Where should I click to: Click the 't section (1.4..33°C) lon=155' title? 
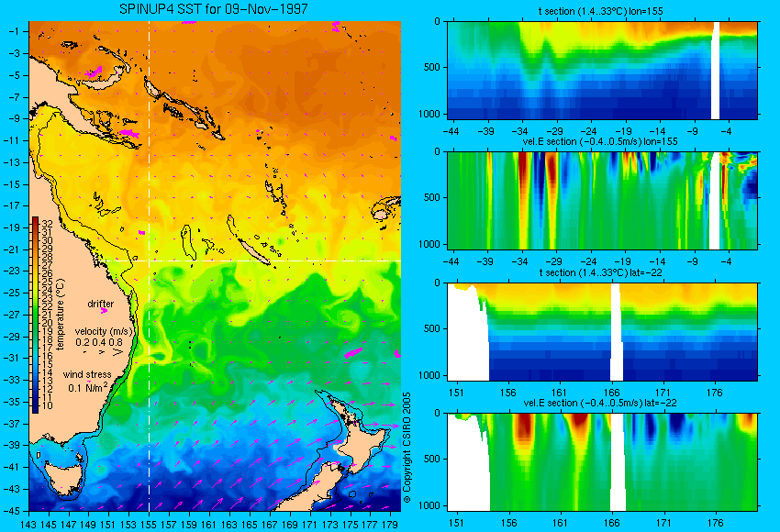coord(600,11)
